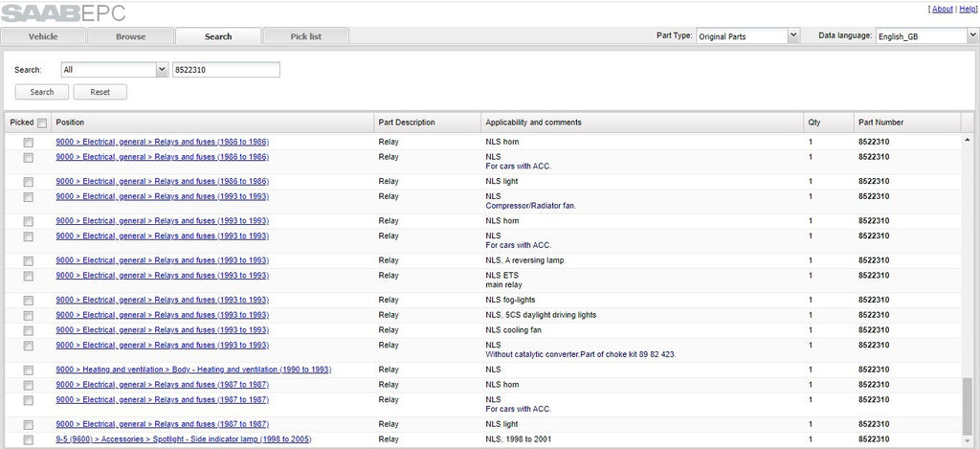
Task: Click the Reset button
Action: coord(100,92)
